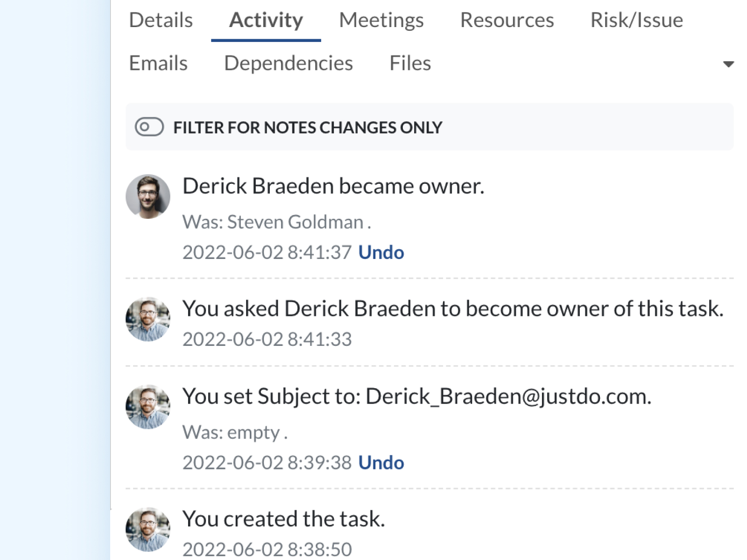Undo the Subject change entry
Image resolution: width=747 pixels, height=560 pixels.
point(381,463)
